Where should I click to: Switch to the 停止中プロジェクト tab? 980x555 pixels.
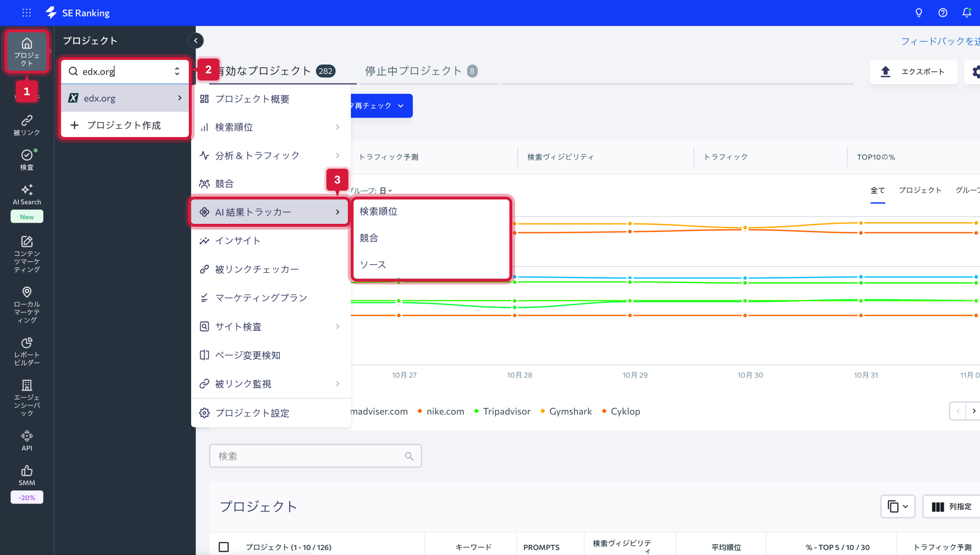pyautogui.click(x=414, y=71)
